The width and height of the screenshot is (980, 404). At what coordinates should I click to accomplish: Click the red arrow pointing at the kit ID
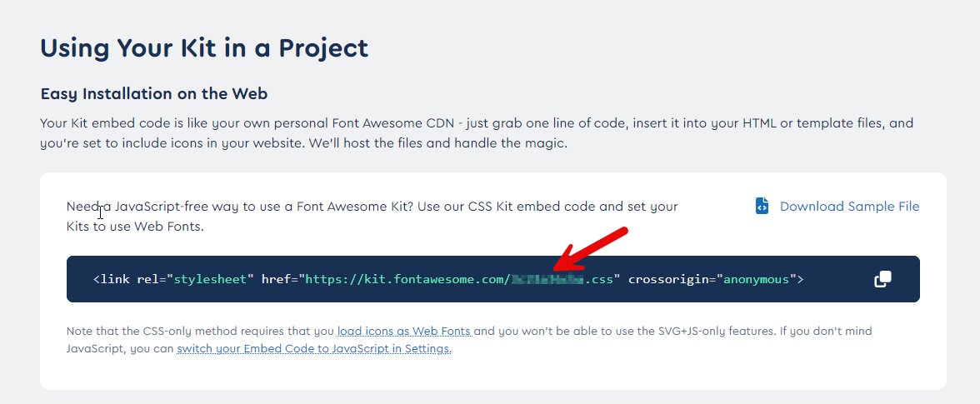click(592, 248)
